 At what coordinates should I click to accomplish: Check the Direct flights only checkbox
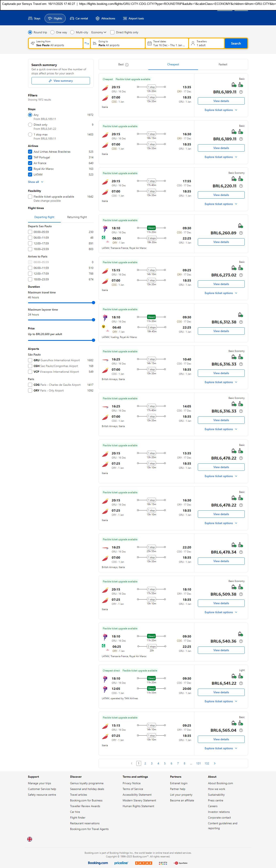tap(112, 32)
